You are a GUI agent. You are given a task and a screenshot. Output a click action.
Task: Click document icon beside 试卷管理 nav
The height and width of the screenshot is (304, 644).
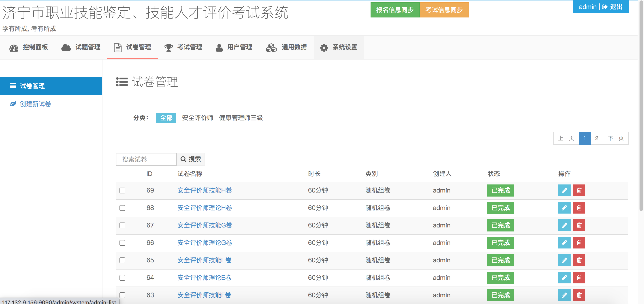pos(117,47)
